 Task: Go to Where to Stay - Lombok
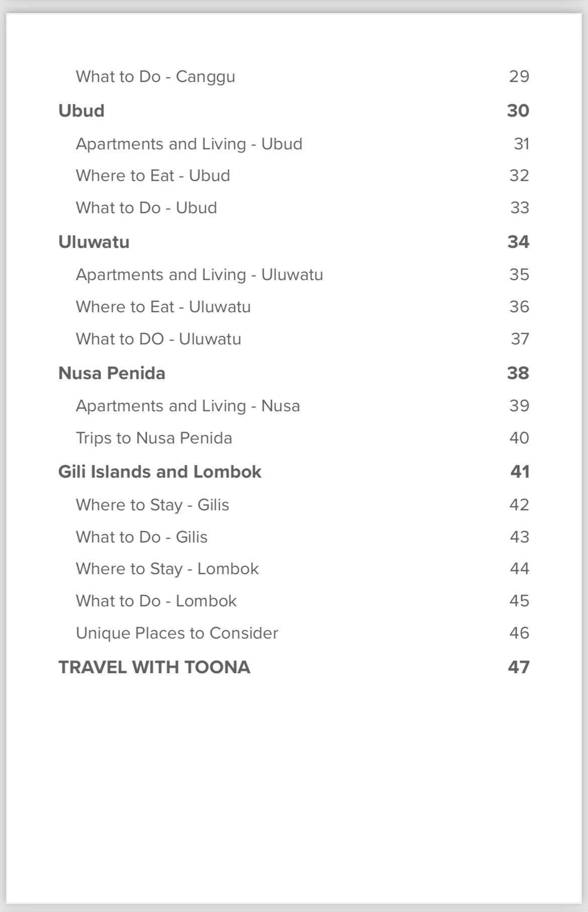[x=167, y=569]
